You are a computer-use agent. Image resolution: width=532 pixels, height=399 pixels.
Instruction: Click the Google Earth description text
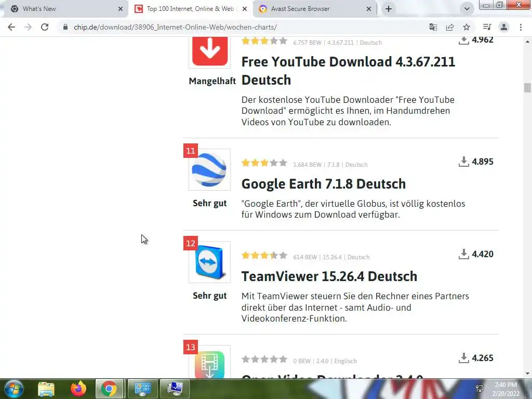tap(353, 209)
